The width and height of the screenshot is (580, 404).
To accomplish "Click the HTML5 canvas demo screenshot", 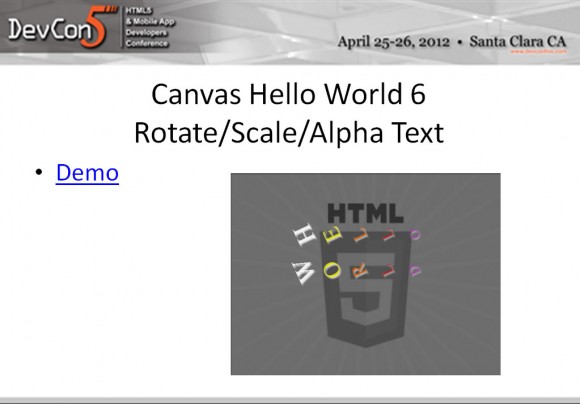I will (x=365, y=274).
